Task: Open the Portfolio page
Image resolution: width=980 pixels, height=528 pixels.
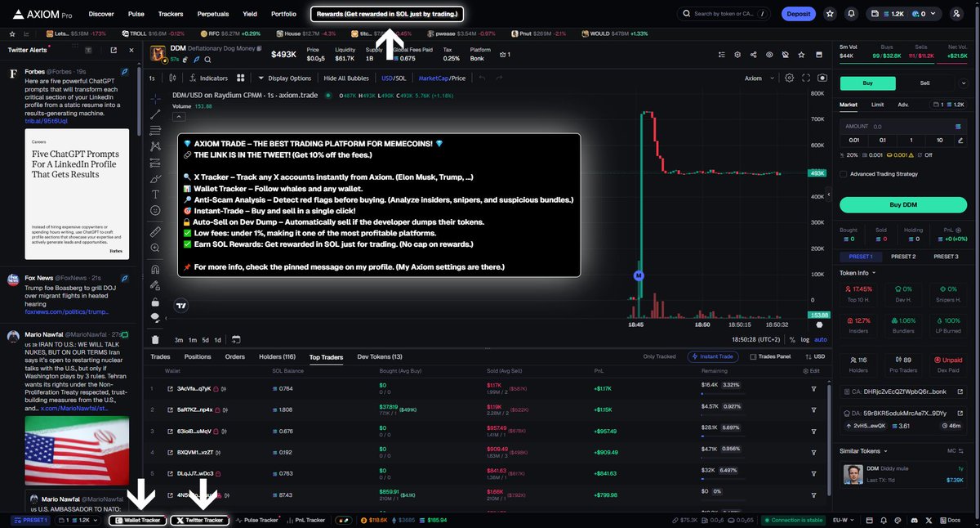Action: click(x=283, y=14)
